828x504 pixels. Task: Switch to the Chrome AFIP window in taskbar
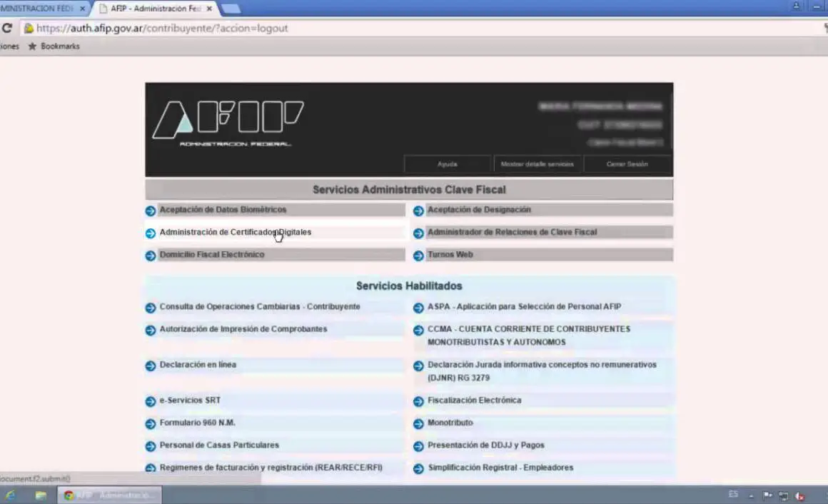click(x=109, y=495)
